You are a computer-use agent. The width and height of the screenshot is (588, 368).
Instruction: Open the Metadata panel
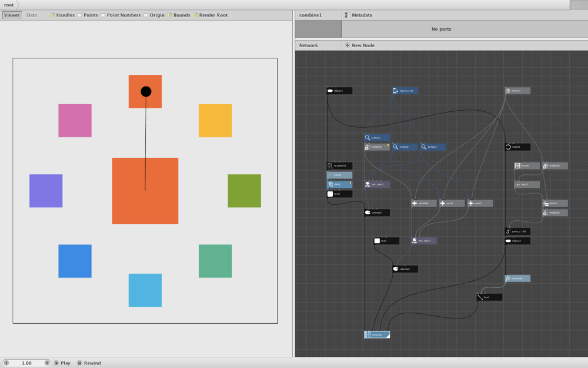[359, 15]
